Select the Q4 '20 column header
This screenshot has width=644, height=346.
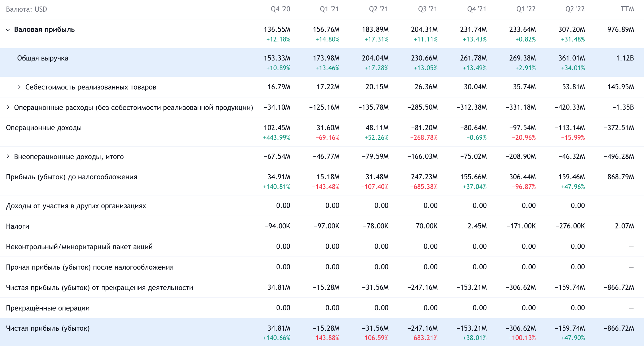[280, 9]
